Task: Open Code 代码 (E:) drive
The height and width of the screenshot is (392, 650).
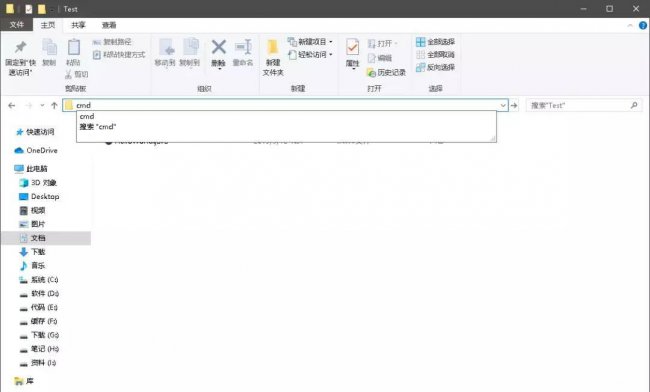Action: (39, 307)
